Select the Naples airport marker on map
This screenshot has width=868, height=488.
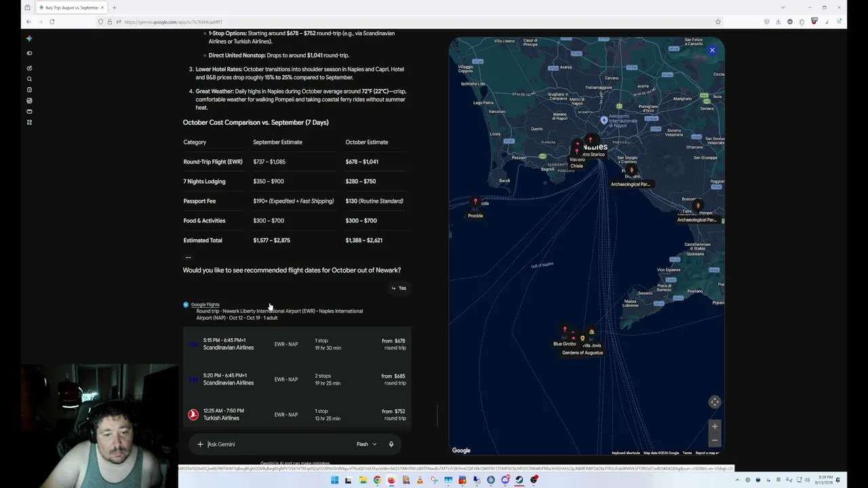pos(604,121)
